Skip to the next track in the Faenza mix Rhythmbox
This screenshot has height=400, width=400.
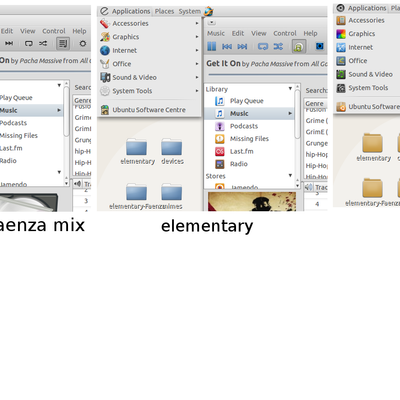9,43
